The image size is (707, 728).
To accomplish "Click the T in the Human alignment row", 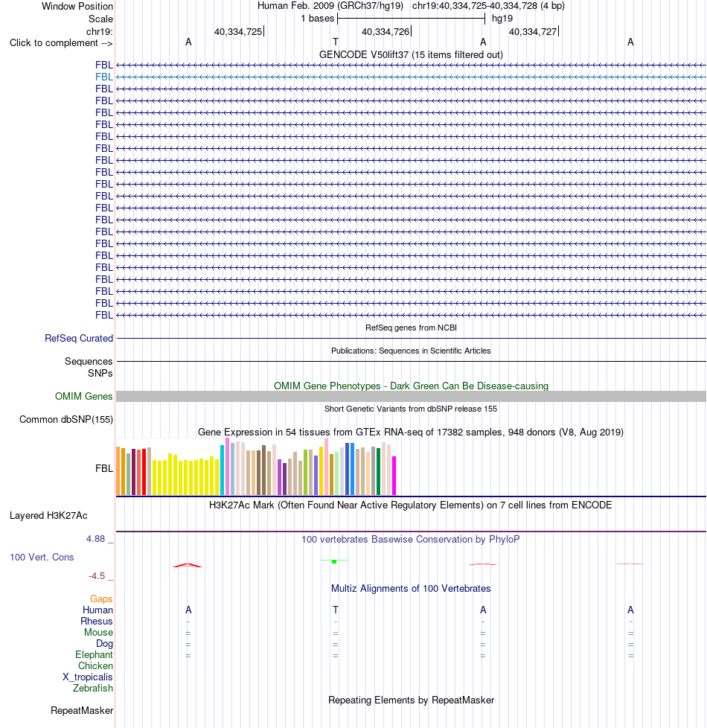I will (336, 610).
